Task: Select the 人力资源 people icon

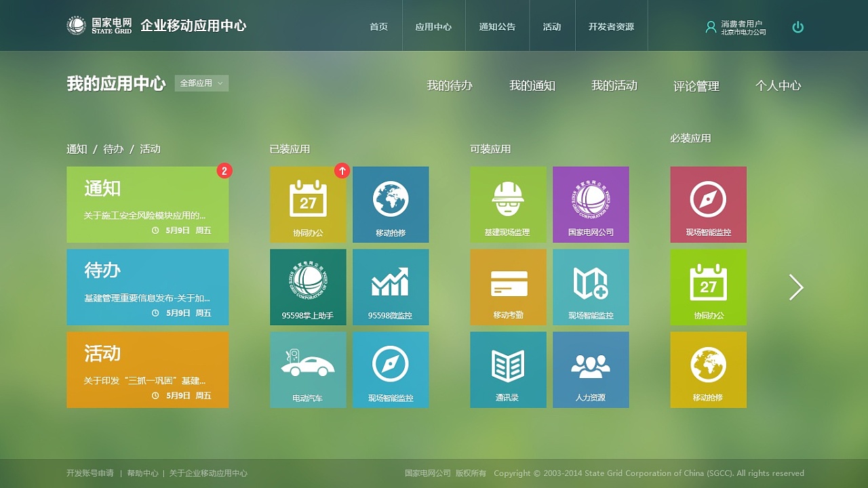Action: click(x=591, y=369)
